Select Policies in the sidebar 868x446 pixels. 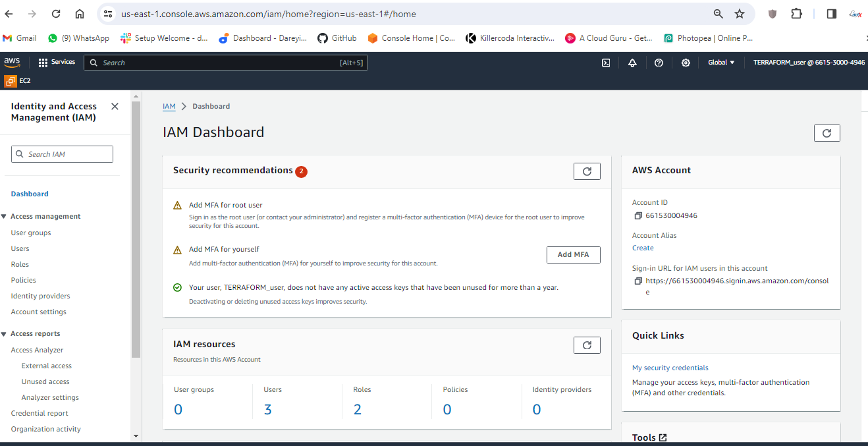pyautogui.click(x=24, y=280)
